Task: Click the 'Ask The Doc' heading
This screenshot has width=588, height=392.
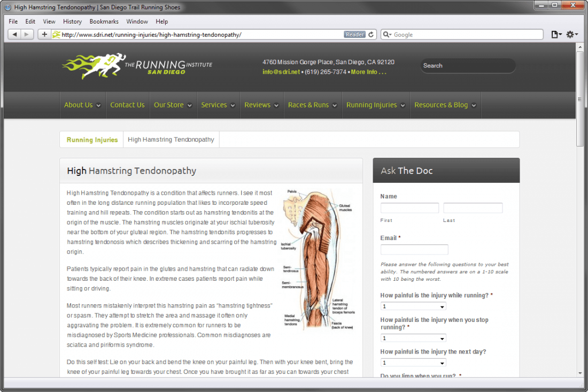Action: (x=407, y=171)
